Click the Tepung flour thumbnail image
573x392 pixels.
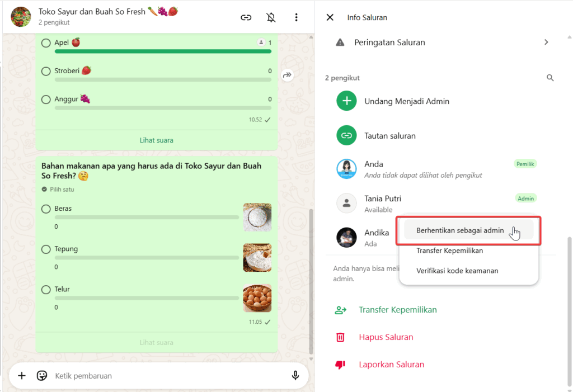click(257, 258)
